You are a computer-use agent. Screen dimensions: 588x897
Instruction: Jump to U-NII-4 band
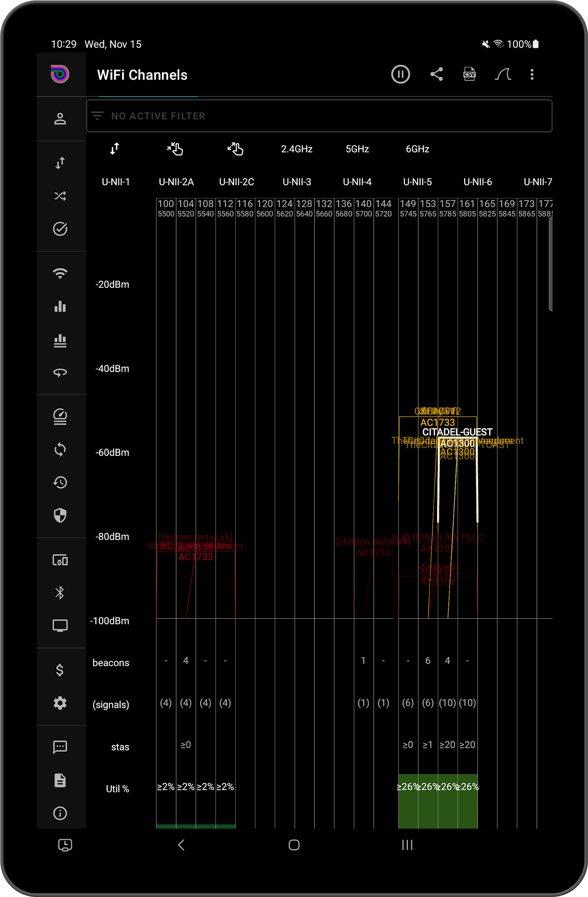pos(357,182)
